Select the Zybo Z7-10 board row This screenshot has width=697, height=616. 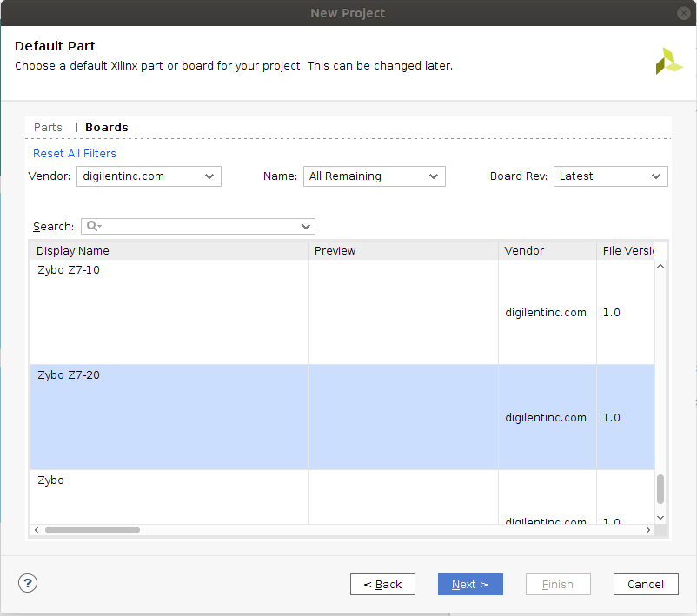point(342,312)
